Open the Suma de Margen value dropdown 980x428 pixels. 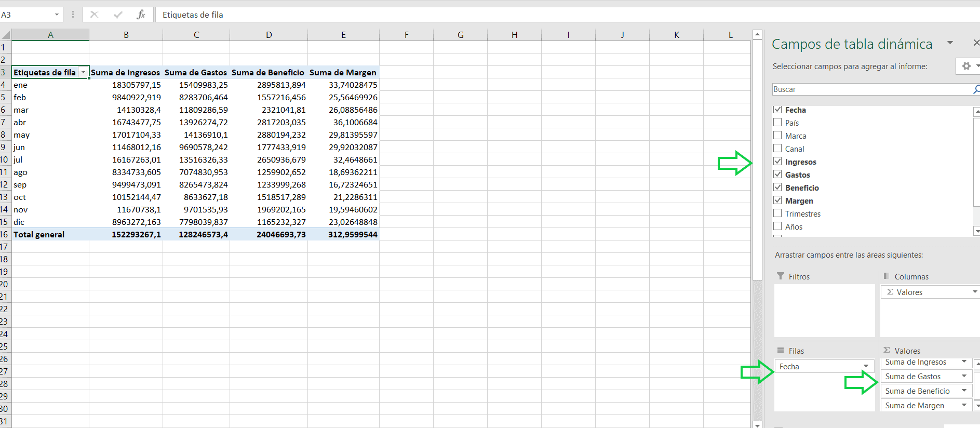coord(964,405)
